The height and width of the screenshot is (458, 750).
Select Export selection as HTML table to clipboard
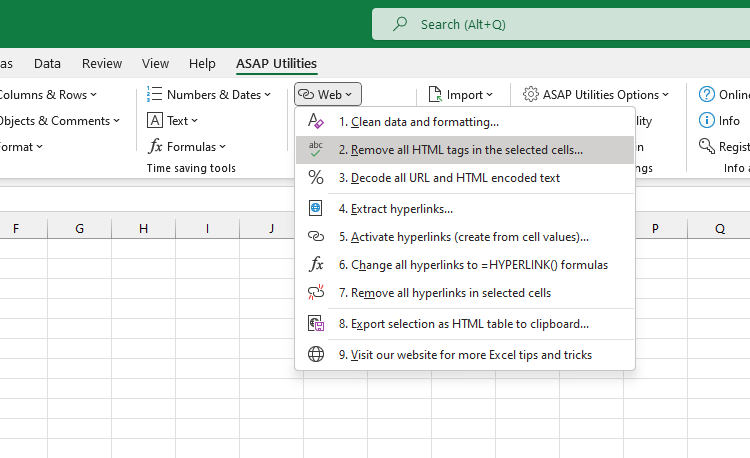[465, 324]
